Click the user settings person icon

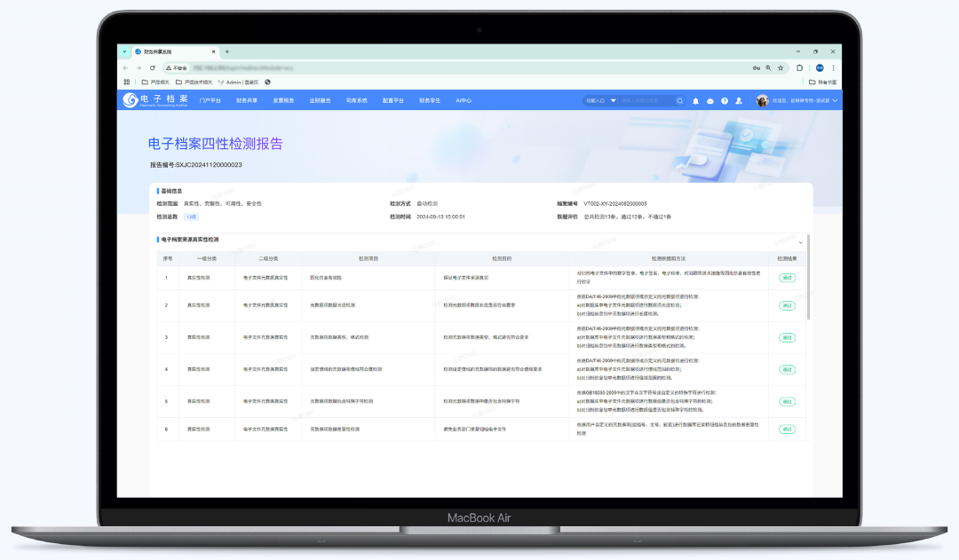[x=739, y=101]
